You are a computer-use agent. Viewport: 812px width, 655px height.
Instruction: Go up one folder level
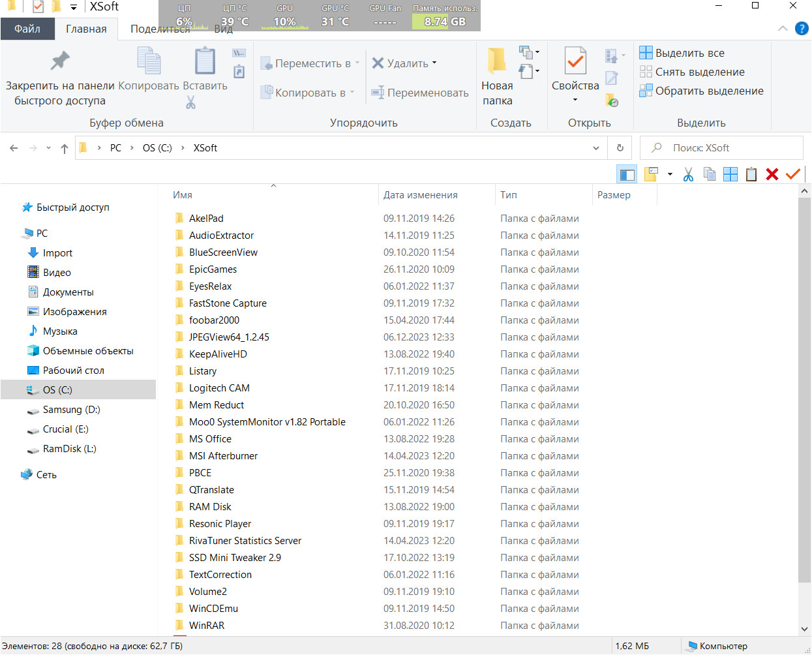click(x=65, y=149)
